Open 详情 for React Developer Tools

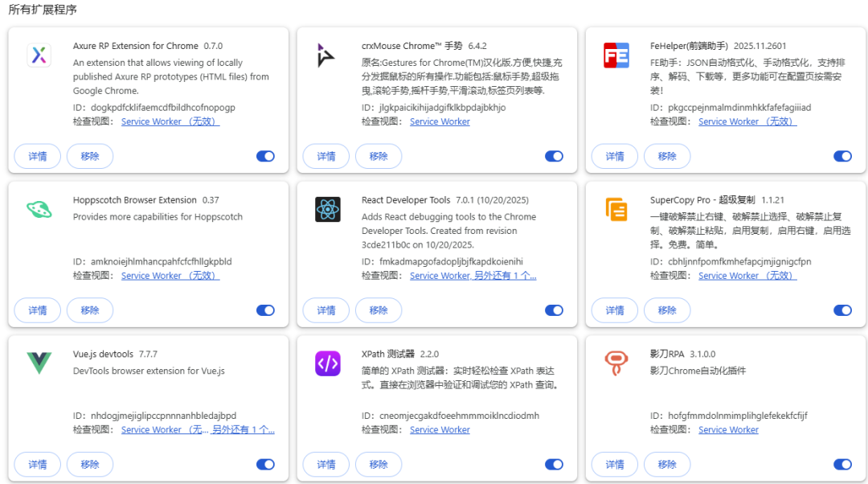pos(326,310)
